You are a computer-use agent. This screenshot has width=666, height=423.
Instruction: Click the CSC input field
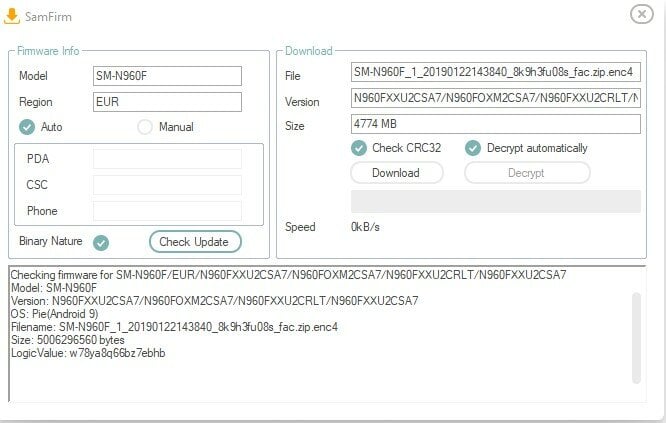click(167, 185)
